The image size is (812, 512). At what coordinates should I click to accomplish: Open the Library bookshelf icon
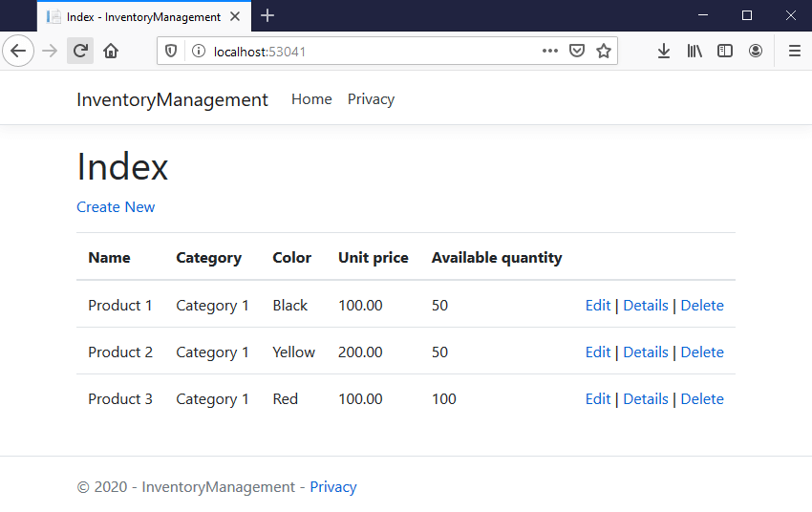pyautogui.click(x=694, y=51)
